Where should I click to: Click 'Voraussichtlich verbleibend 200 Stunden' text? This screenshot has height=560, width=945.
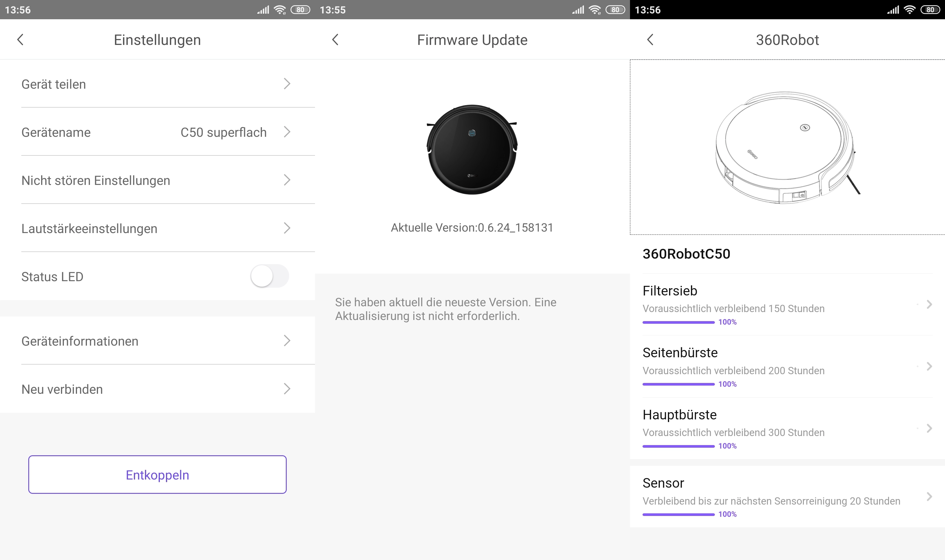(x=733, y=371)
